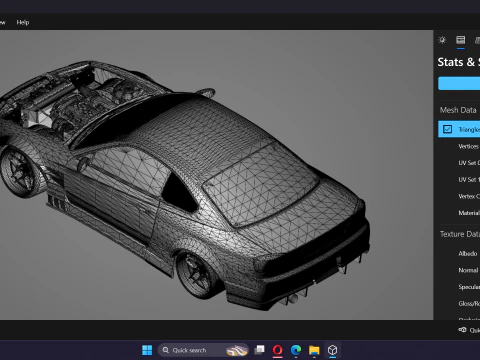Select Vertices under Mesh Data
The width and height of the screenshot is (480, 360).
468,146
